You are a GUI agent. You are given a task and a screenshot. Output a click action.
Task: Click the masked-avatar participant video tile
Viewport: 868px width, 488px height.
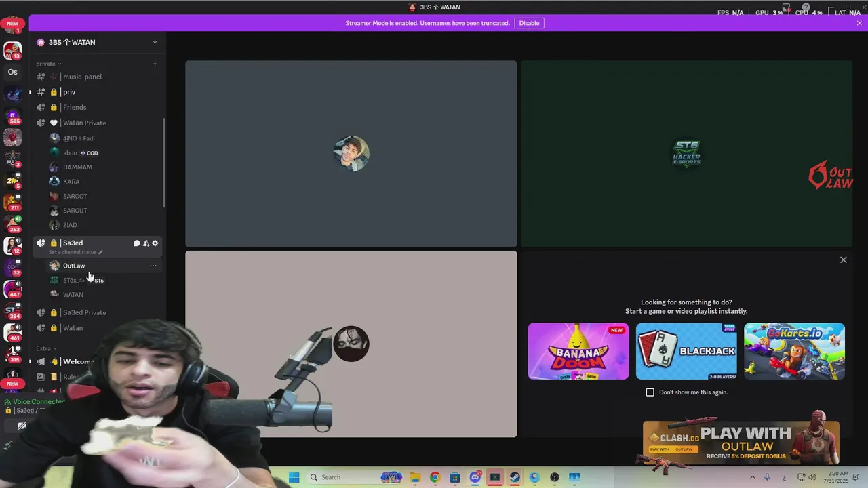[x=351, y=344]
